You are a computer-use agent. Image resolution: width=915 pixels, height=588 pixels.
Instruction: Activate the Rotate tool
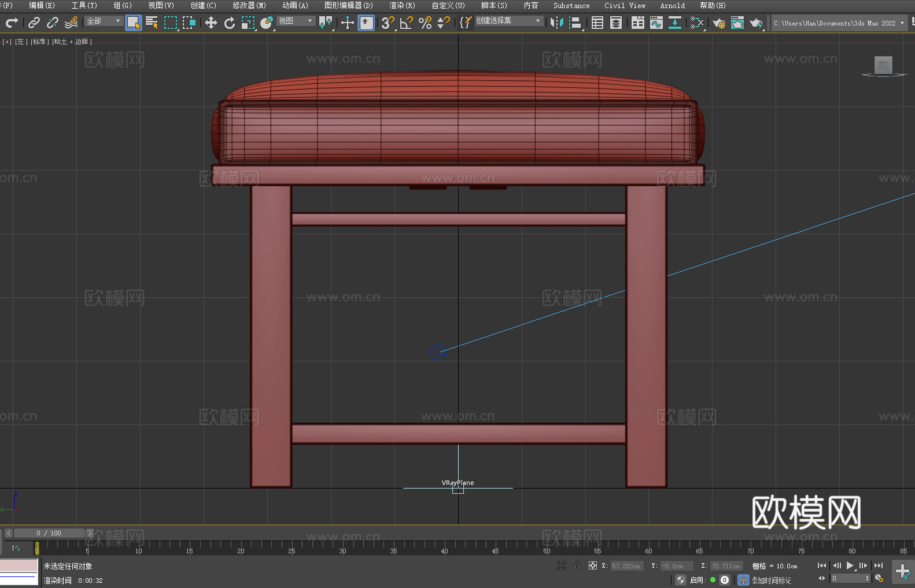point(230,23)
